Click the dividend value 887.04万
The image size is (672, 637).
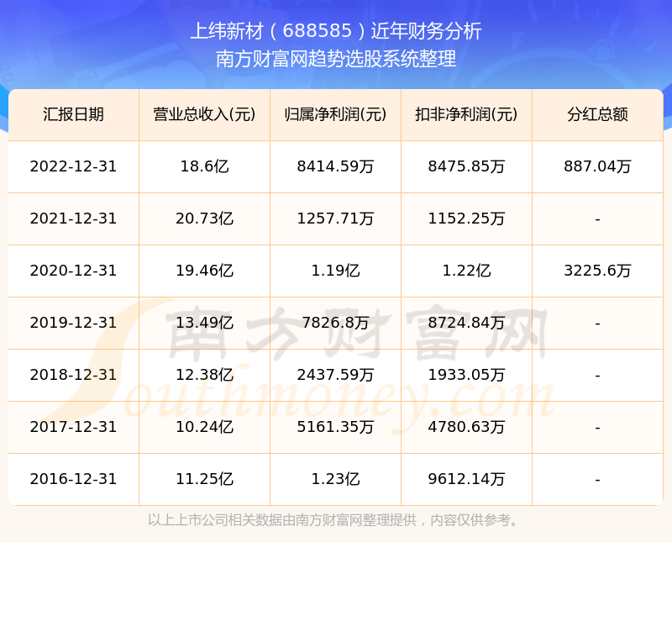[597, 166]
